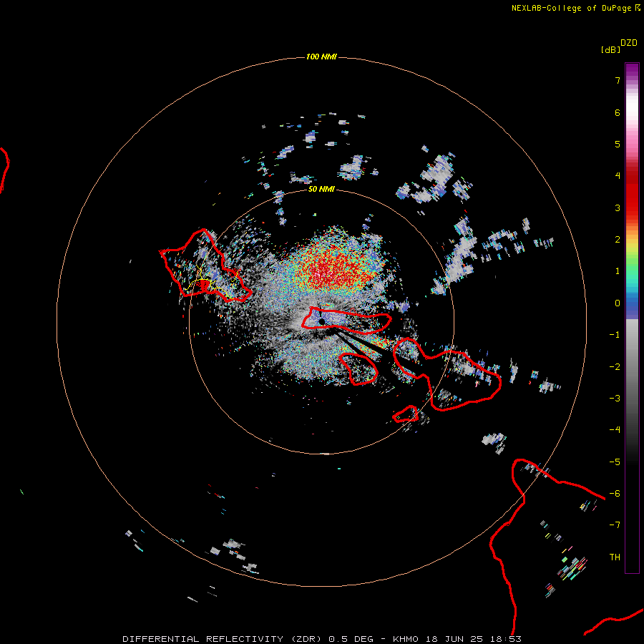Click the 50 NMI range ring label
644x644 pixels.
click(x=321, y=189)
